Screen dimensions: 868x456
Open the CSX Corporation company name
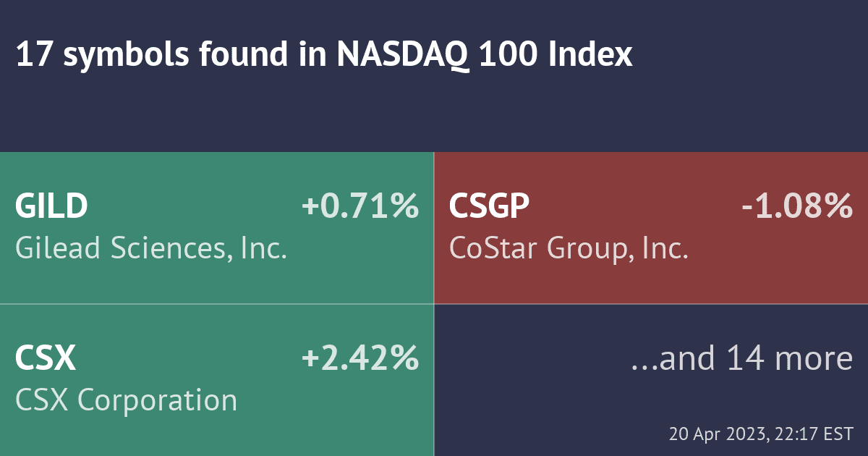click(126, 400)
